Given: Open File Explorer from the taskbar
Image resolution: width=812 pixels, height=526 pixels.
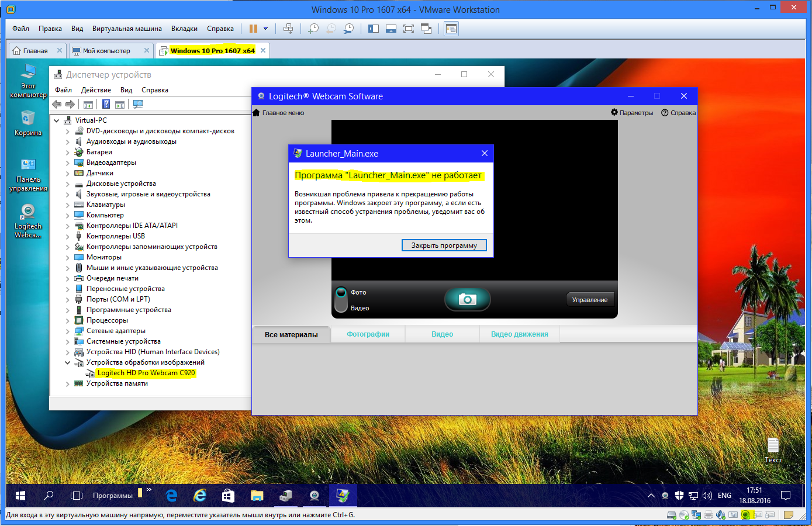Looking at the screenshot, I should tap(257, 496).
